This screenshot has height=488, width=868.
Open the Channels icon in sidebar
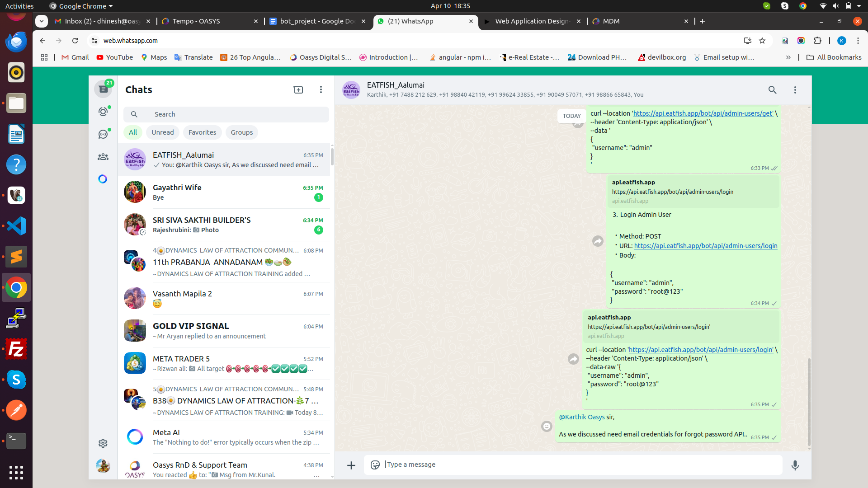pos(103,134)
